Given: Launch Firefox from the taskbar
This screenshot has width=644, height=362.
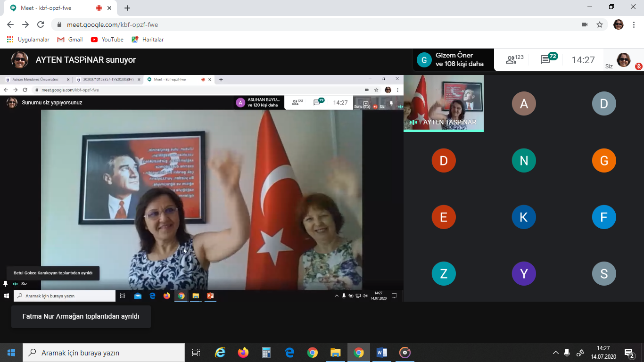Looking at the screenshot, I should (x=243, y=353).
